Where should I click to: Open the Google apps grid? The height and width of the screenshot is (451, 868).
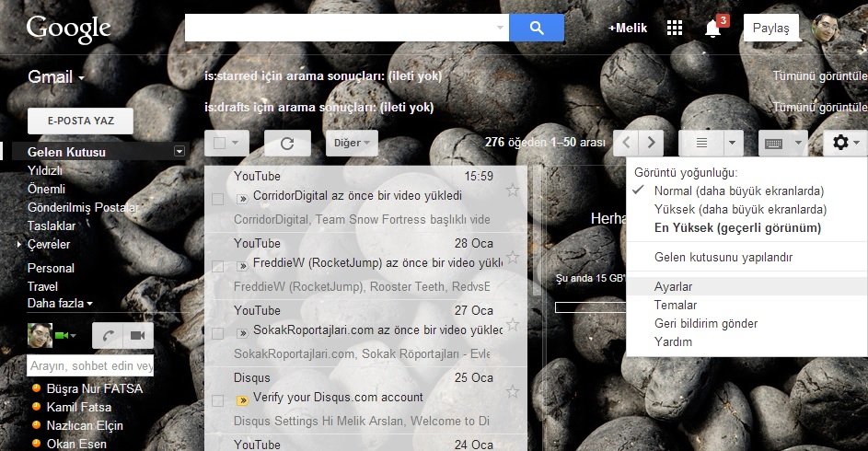(675, 28)
